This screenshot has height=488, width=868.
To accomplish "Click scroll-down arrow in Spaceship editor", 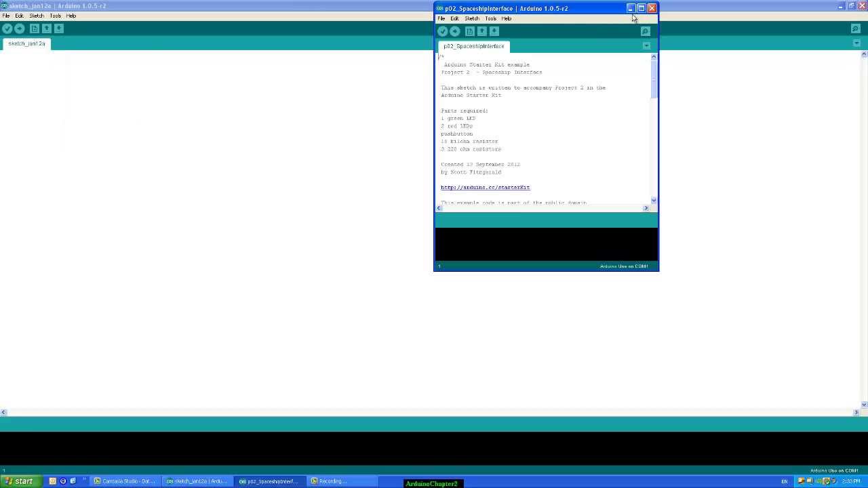I will [x=654, y=200].
